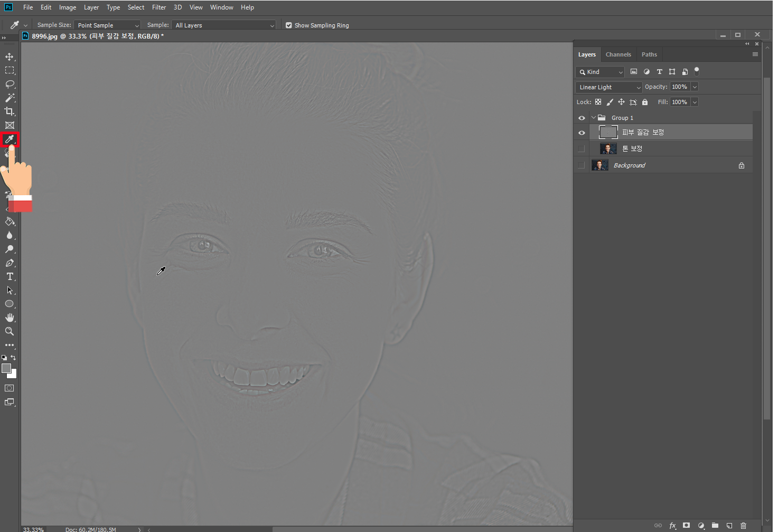
Task: Open the Window menu
Action: (x=222, y=7)
